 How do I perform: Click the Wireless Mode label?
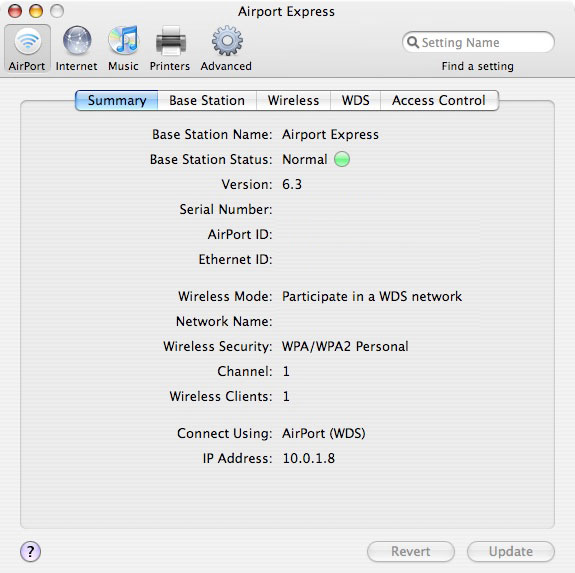point(225,296)
